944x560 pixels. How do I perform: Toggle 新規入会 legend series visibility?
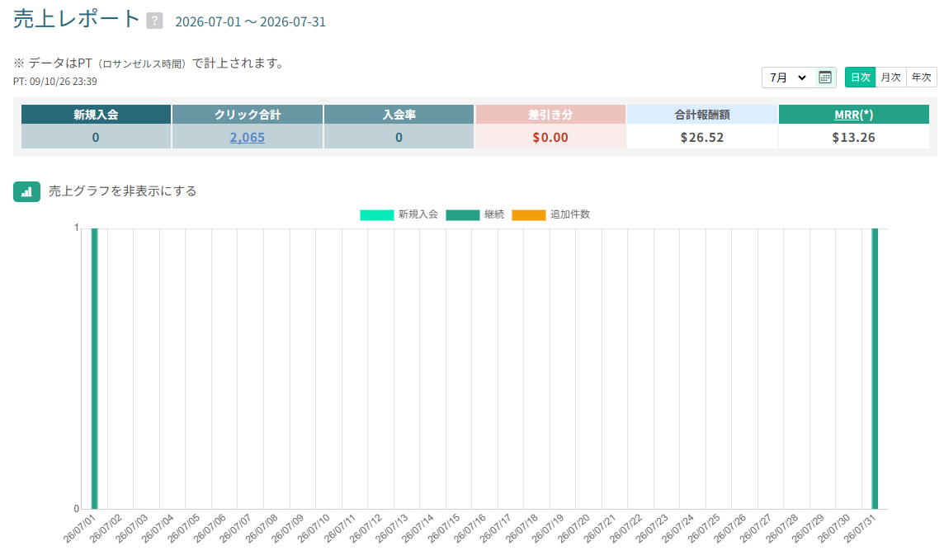click(399, 214)
